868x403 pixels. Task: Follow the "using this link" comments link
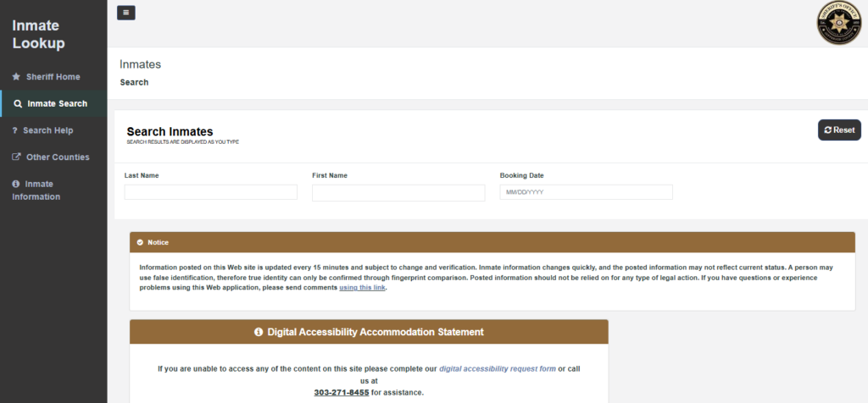click(x=362, y=289)
